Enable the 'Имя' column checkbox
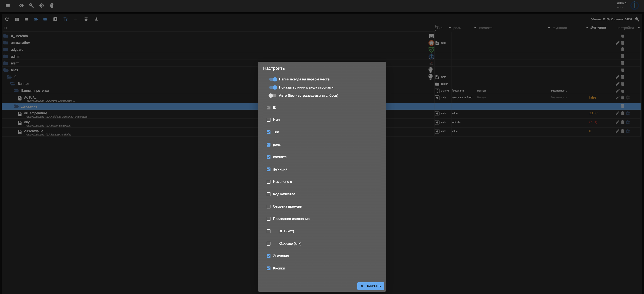The image size is (644, 294). click(x=269, y=120)
